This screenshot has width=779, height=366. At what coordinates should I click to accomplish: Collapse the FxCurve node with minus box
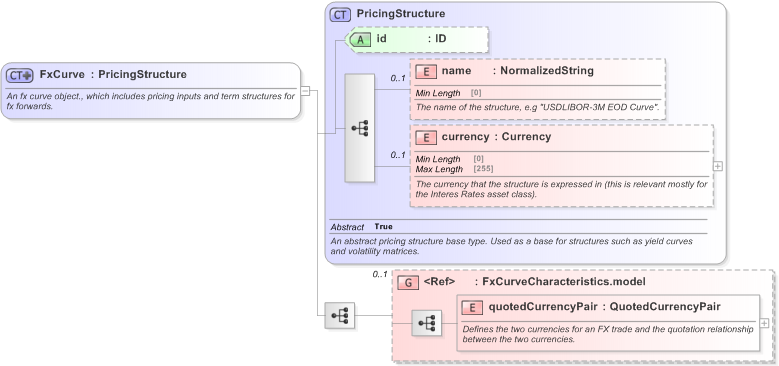[306, 91]
